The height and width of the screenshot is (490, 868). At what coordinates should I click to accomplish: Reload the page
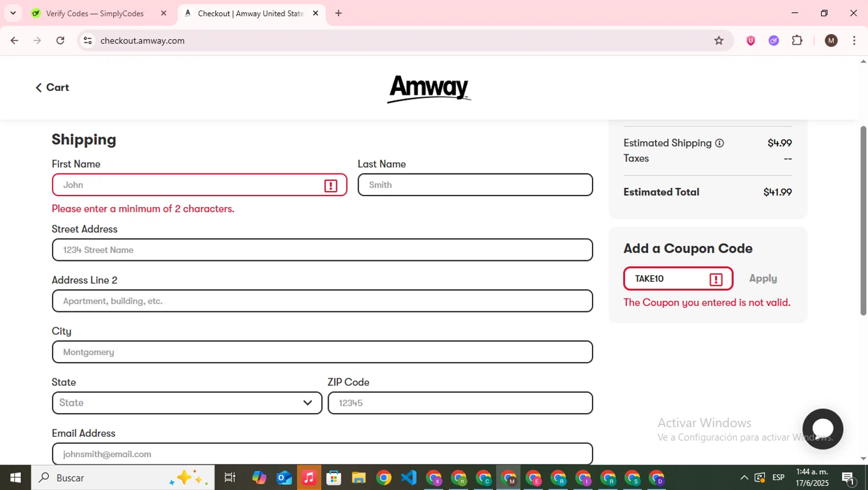[x=60, y=40]
